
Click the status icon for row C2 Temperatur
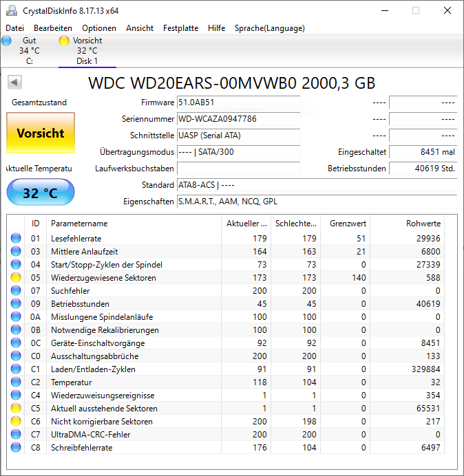tap(16, 382)
